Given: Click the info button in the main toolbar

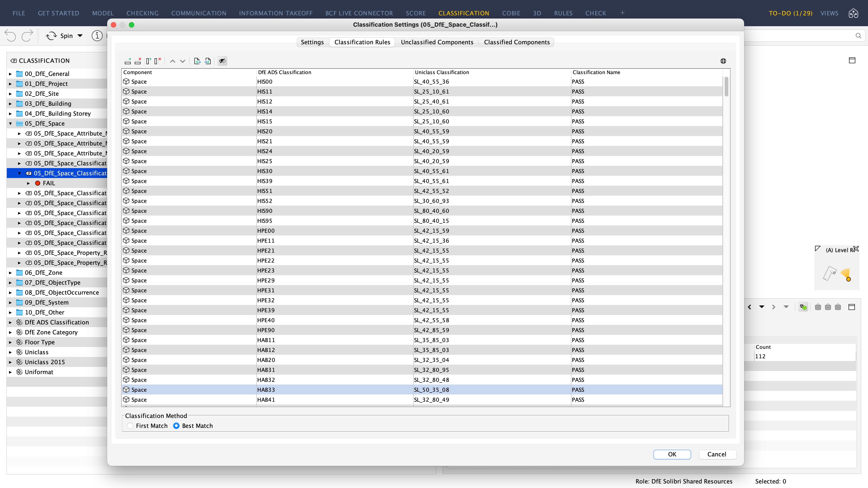Looking at the screenshot, I should pos(97,36).
